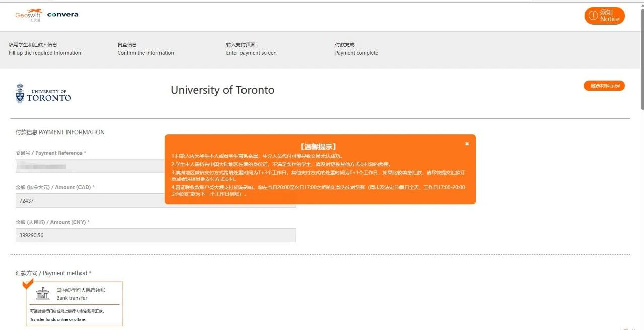Click the Payment Reference input field
644x330 pixels.
[155, 166]
